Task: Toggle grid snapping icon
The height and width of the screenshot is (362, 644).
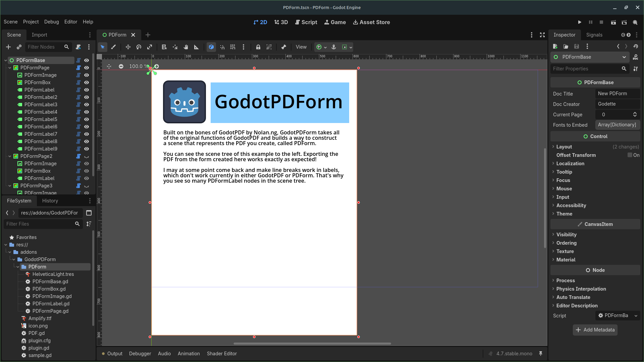Action: [x=233, y=47]
